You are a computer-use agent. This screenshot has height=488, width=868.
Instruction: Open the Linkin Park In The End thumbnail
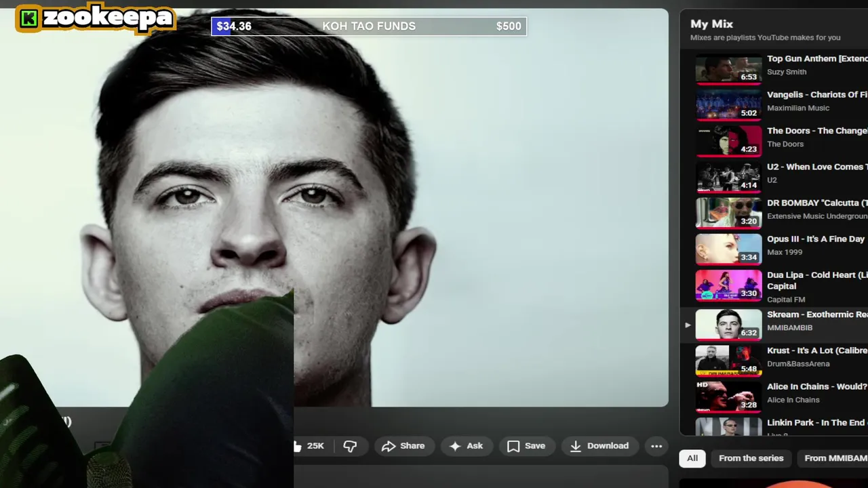[729, 426]
